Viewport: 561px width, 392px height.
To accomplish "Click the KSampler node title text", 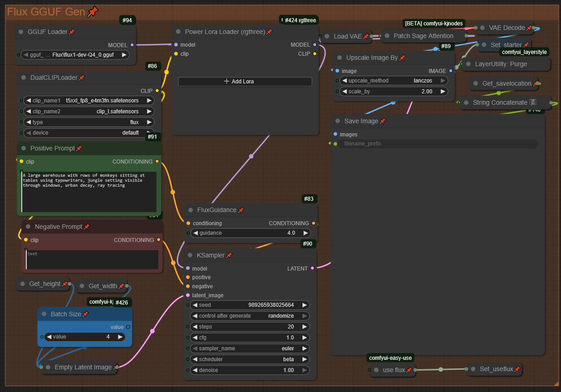I will click(210, 255).
